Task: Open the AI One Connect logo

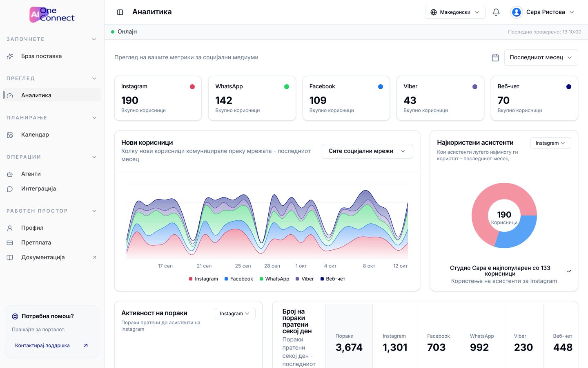Action: pos(52,14)
